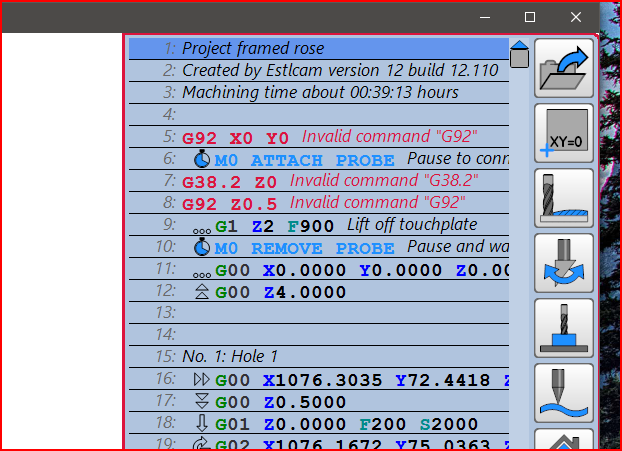Select line 6 'M0 ATTACH PROBE'
Viewport: 622px width, 451px height.
point(319,159)
